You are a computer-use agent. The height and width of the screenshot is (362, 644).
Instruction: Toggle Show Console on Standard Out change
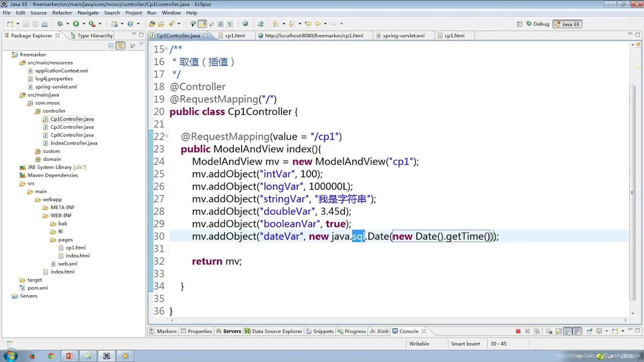(x=567, y=331)
